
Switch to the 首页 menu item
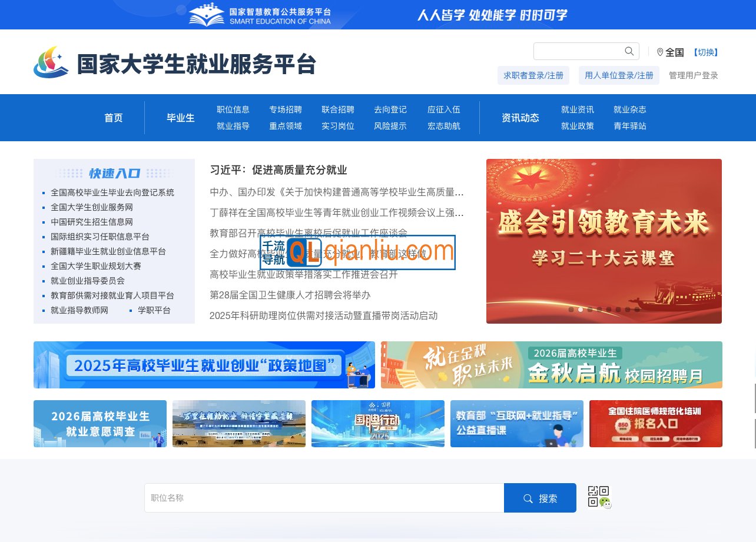[113, 118]
